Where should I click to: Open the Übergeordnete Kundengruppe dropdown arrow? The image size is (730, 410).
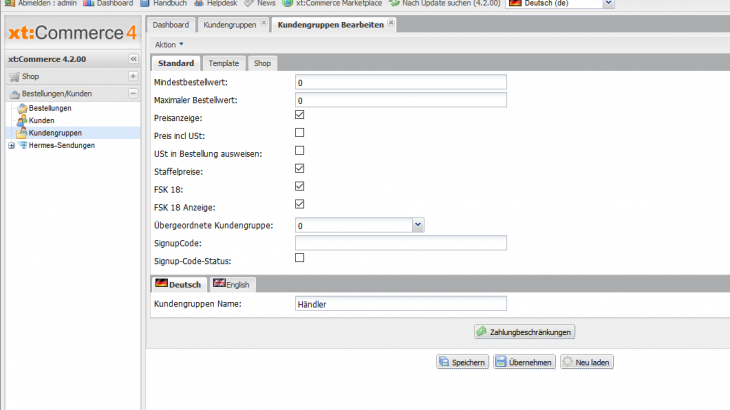tap(418, 225)
